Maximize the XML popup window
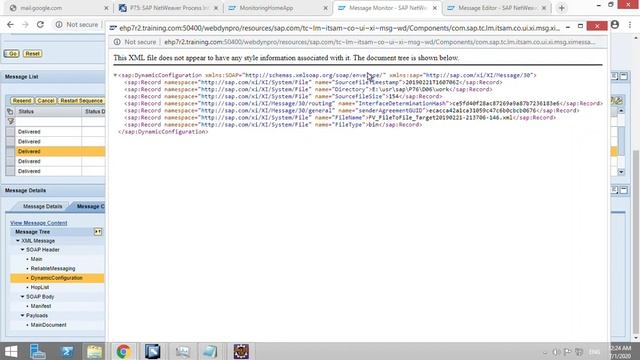 click(580, 26)
